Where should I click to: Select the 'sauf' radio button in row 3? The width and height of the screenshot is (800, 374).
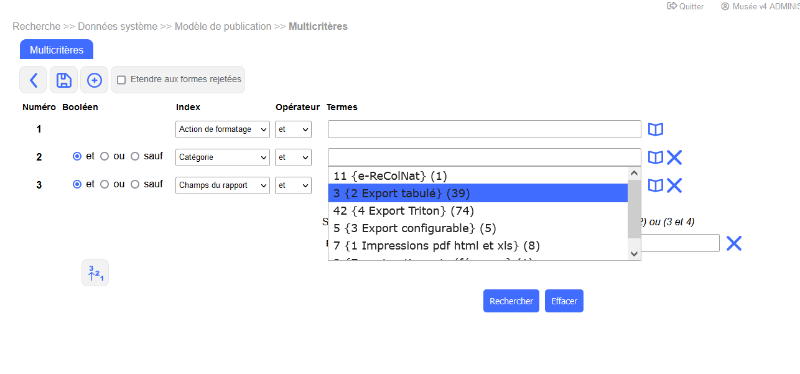coord(135,184)
